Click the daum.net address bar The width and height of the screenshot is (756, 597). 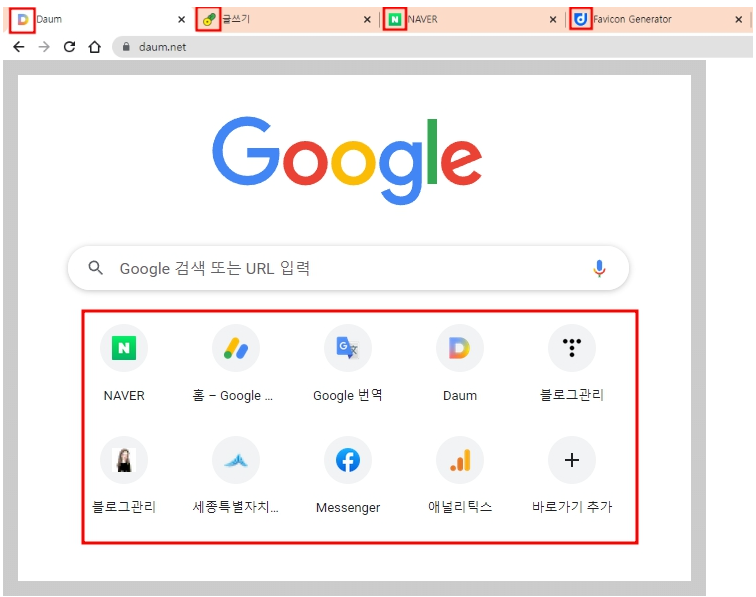(x=432, y=47)
